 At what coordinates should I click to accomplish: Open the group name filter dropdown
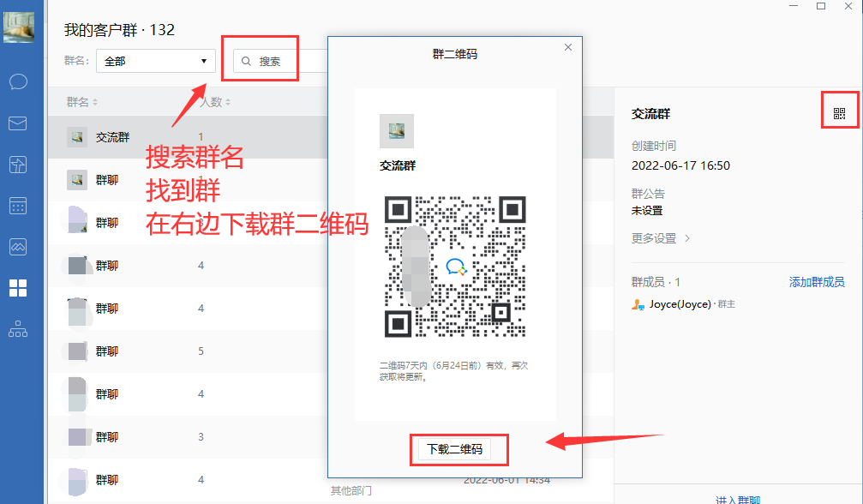coord(156,61)
